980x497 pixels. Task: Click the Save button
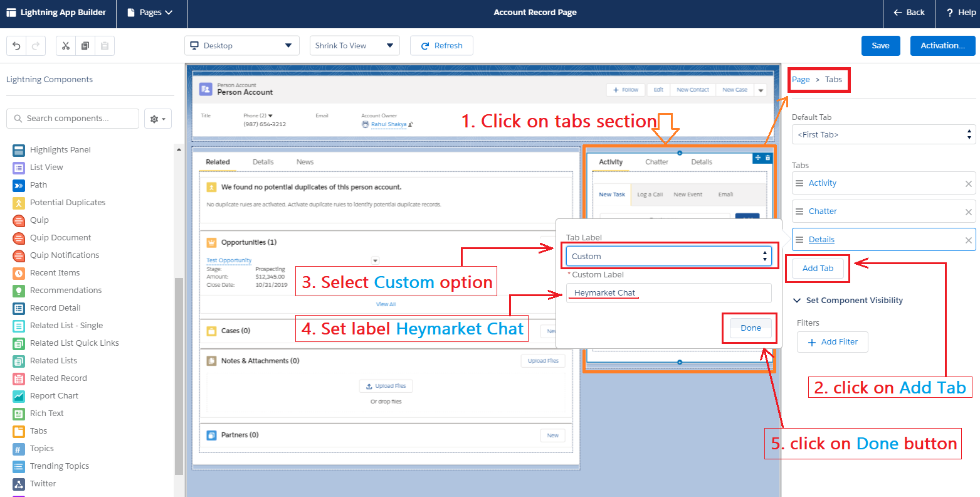pyautogui.click(x=880, y=45)
